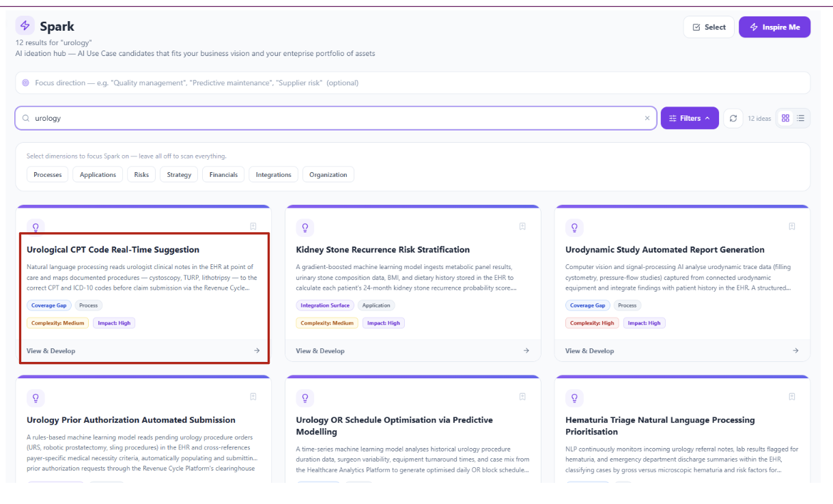The width and height of the screenshot is (833, 504).
Task: Toggle the Financials dimension chip
Action: (223, 175)
